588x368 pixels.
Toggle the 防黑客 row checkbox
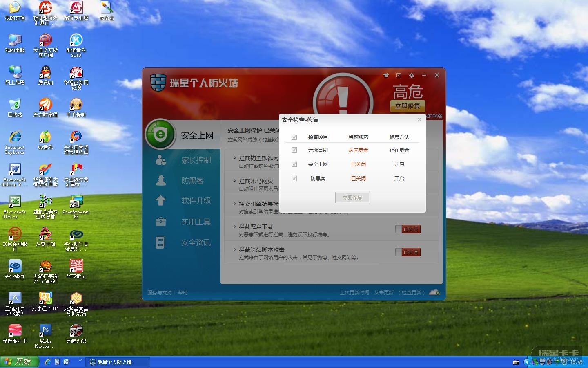click(x=294, y=179)
